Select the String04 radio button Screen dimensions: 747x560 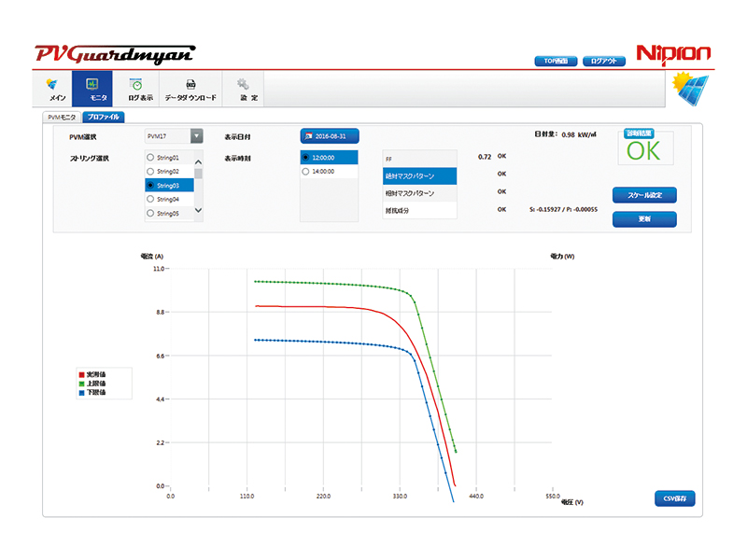click(x=150, y=200)
